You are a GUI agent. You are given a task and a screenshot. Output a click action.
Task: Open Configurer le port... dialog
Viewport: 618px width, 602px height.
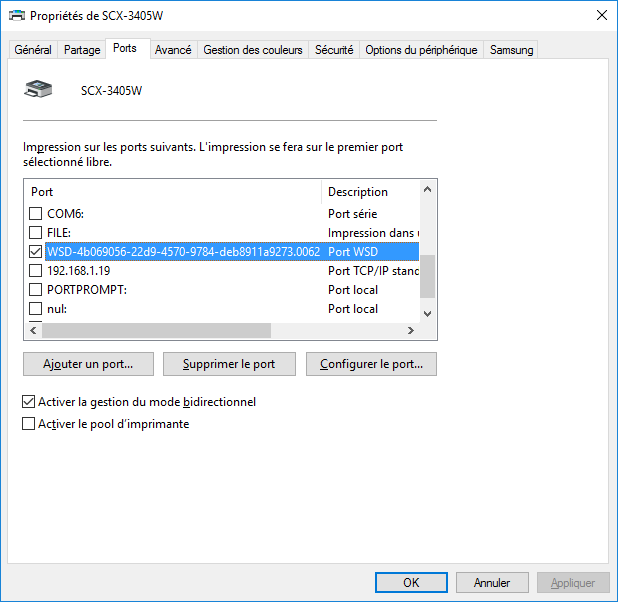click(x=371, y=364)
